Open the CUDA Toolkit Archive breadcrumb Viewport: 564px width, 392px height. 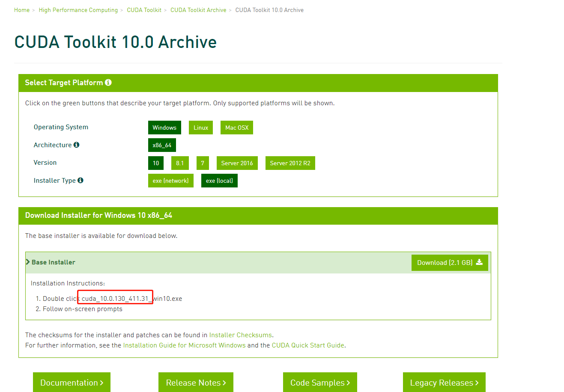pos(198,10)
